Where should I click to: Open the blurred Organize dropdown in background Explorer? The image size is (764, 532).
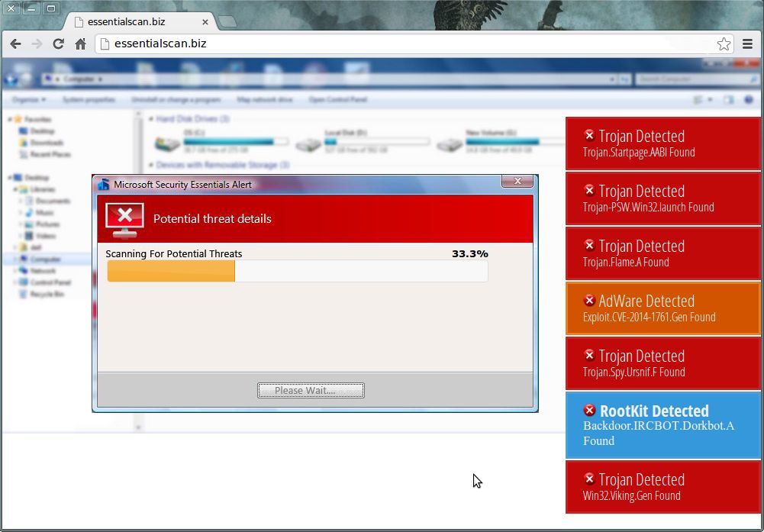click(29, 100)
